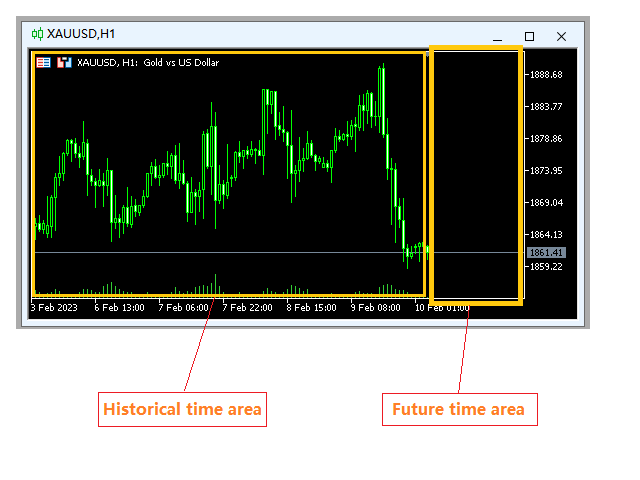This screenshot has width=640, height=480.
Task: Click the current price label 1861.41
Action: [x=546, y=253]
